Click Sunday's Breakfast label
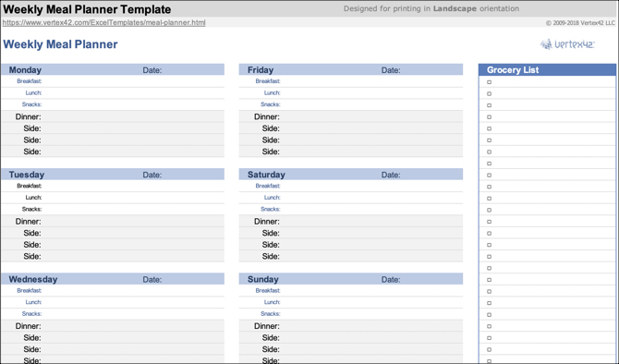Image resolution: width=619 pixels, height=364 pixels. (x=268, y=290)
